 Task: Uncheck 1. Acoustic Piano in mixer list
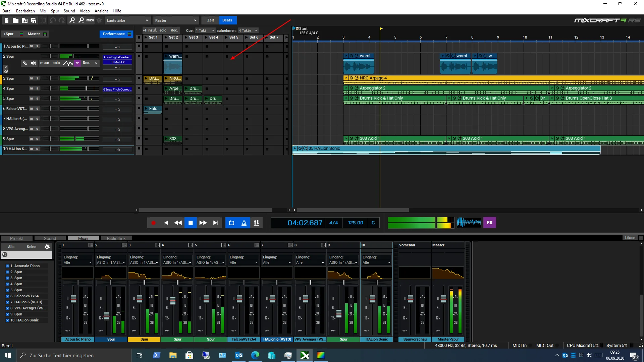click(x=7, y=266)
